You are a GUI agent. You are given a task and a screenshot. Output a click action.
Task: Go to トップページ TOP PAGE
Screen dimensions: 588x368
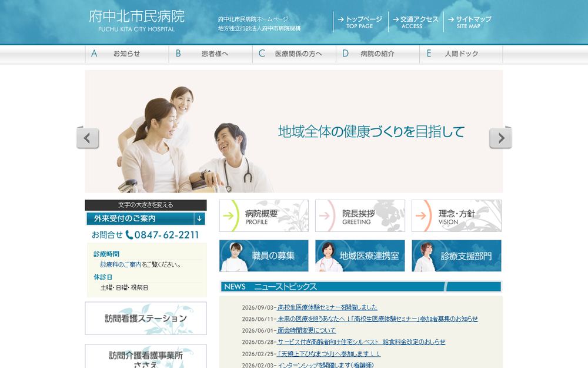tap(360, 22)
